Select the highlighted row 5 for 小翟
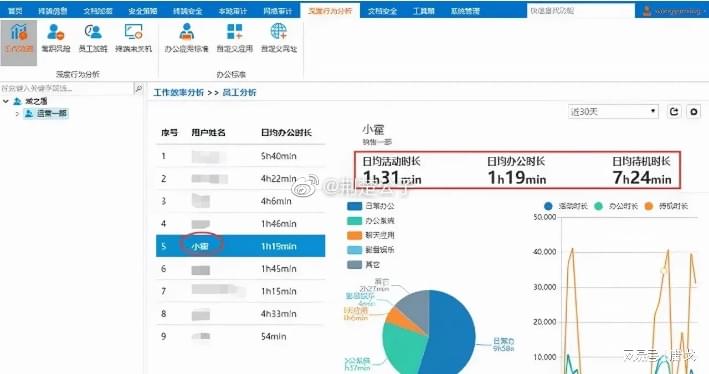The width and height of the screenshot is (709, 374). [241, 246]
